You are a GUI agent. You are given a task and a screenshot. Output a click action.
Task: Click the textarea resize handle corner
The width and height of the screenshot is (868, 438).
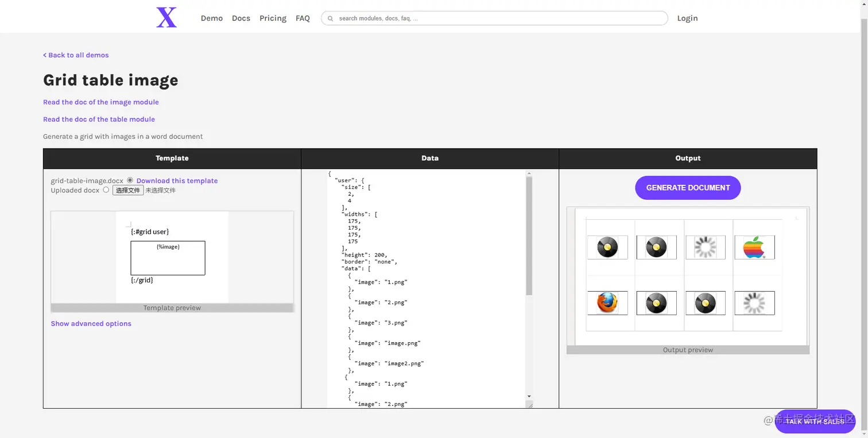point(529,405)
